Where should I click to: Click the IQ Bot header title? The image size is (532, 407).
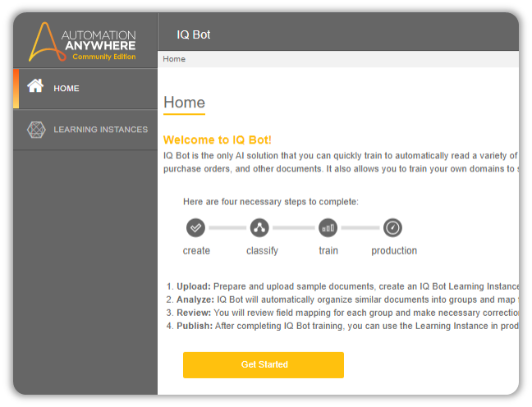pos(194,34)
